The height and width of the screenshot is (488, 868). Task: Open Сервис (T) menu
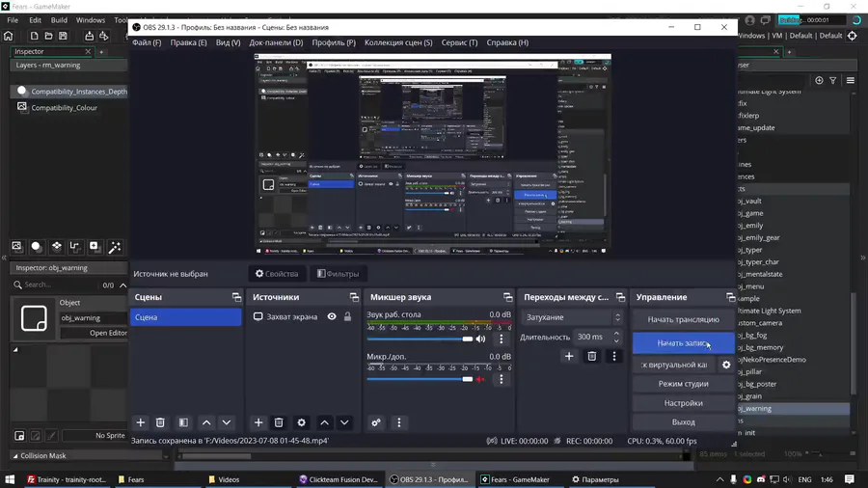tap(459, 42)
